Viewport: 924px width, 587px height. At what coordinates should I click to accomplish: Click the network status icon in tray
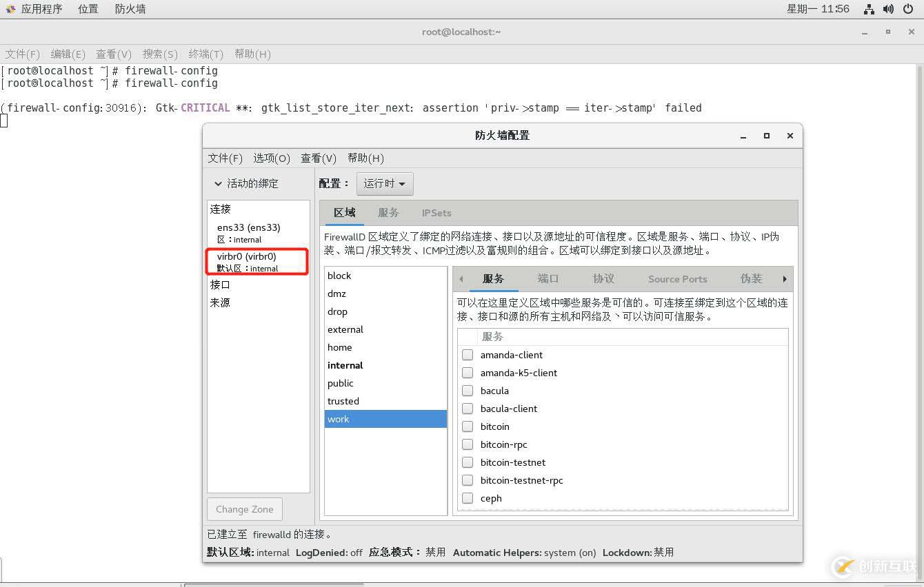click(869, 9)
